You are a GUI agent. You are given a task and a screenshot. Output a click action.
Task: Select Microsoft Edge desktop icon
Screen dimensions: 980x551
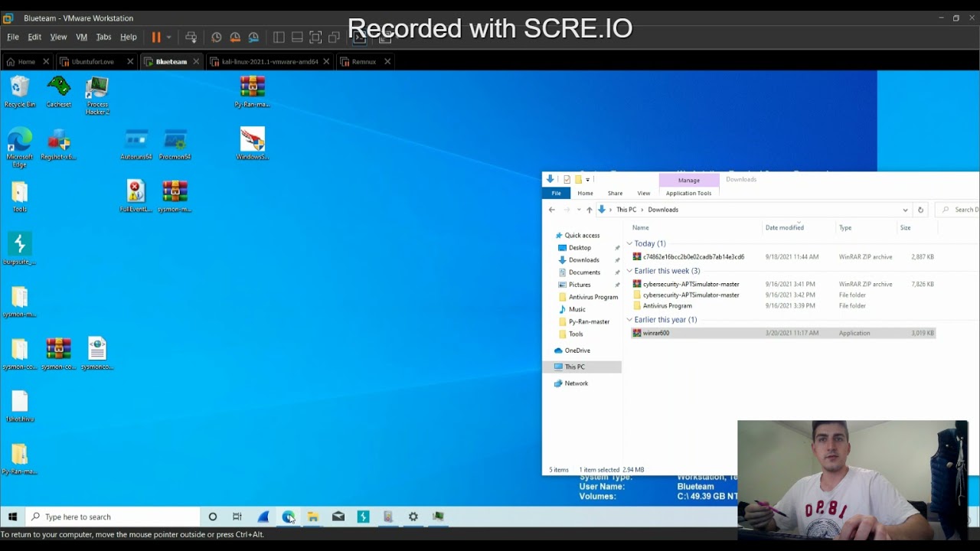(20, 148)
